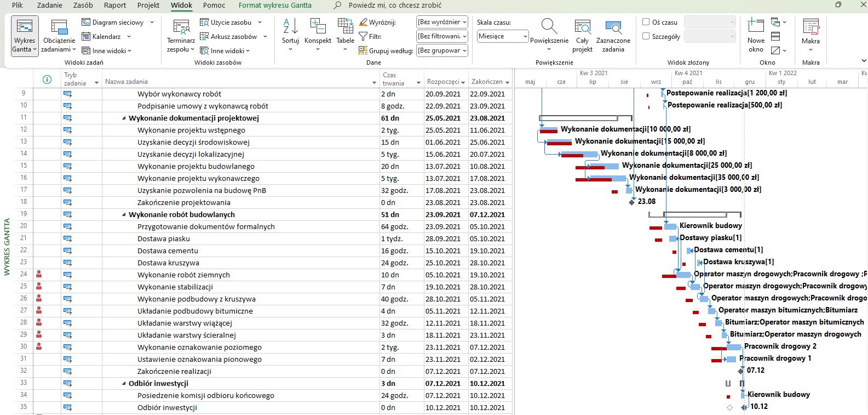
Task: Click the Wykres Gantta view icon
Action: pos(24,29)
